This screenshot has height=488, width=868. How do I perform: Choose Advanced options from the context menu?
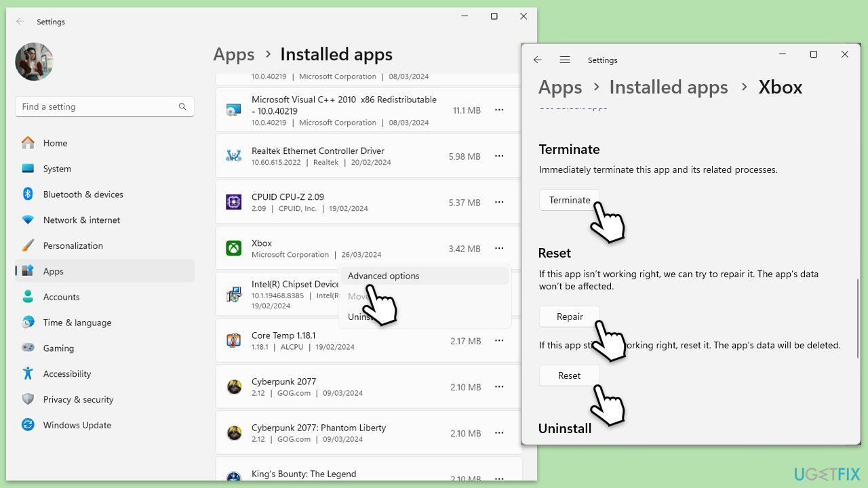click(384, 276)
